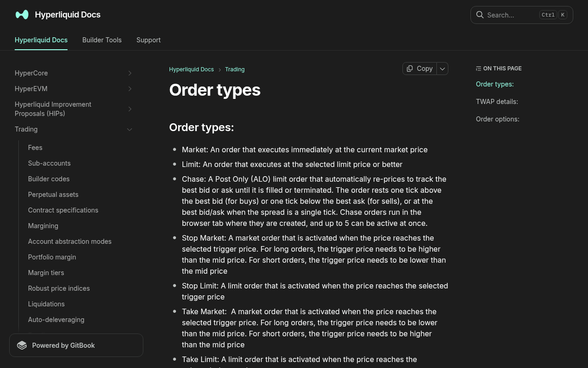Viewport: 588px width, 368px height.
Task: Click the Chase order bullet text
Action: click(314, 201)
